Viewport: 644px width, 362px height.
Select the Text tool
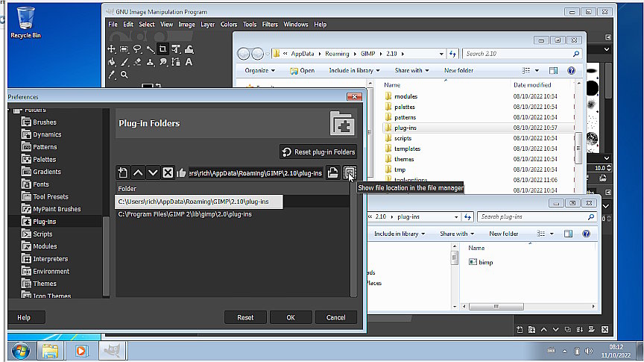[189, 62]
